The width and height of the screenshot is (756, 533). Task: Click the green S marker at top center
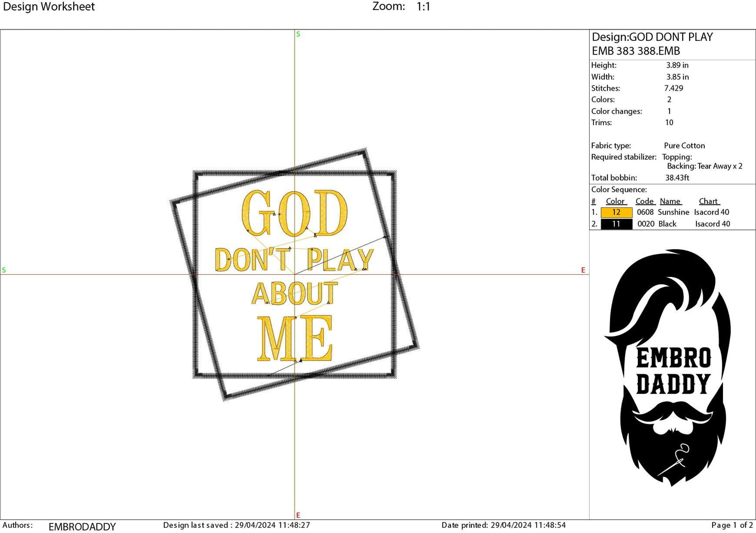click(298, 34)
